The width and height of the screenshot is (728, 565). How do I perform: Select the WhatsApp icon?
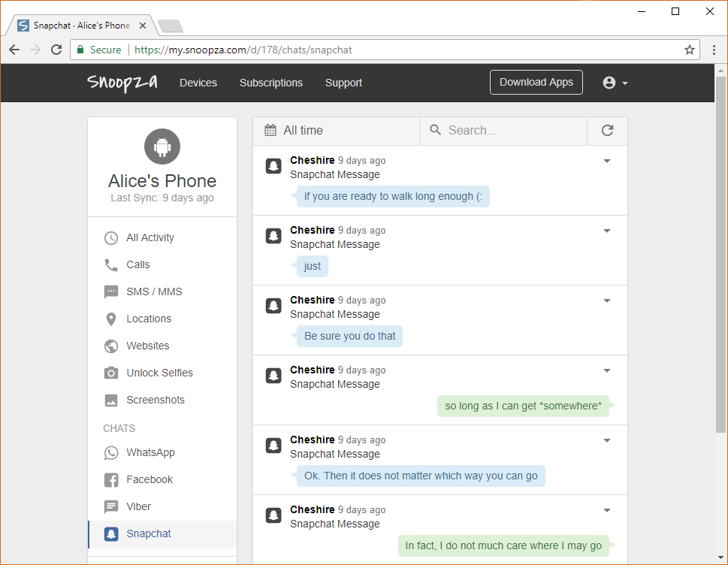pos(111,452)
